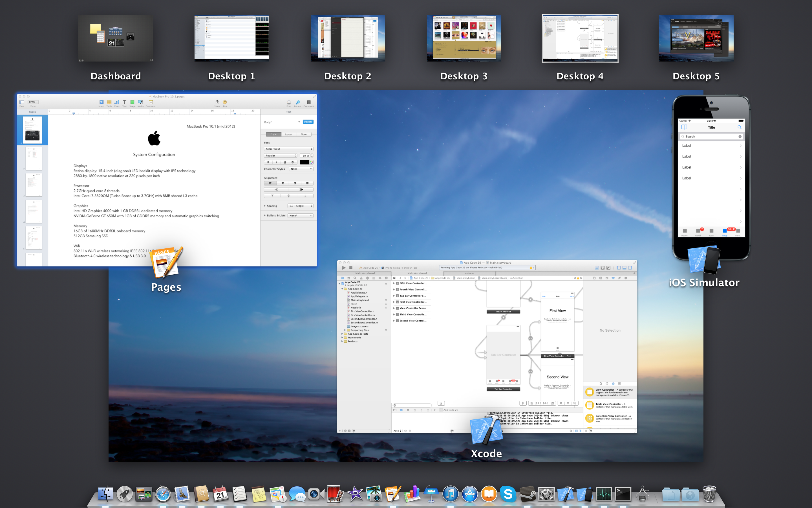The height and width of the screenshot is (508, 812).
Task: Click the Print icon in Pages toolbar
Action: click(288, 102)
